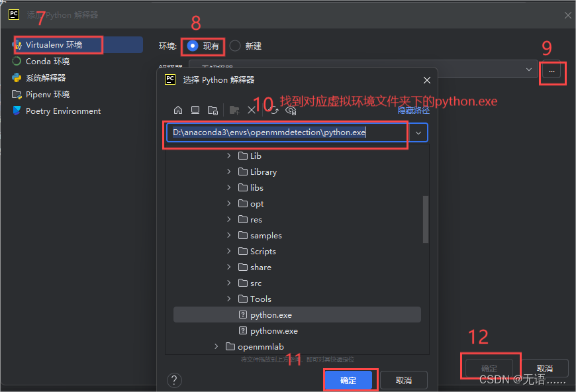Select the Scripts folder row
Image resolution: width=576 pixels, height=392 pixels.
[297, 251]
